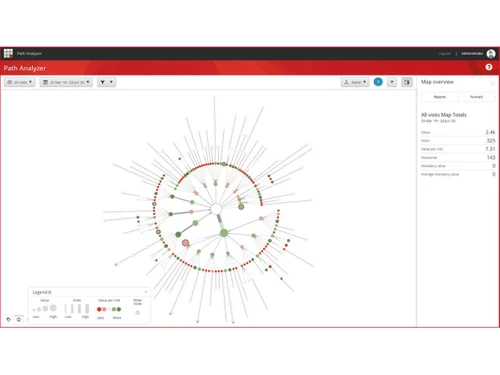Click the 'Map overview' panel title
The image size is (500, 375).
pos(437,82)
